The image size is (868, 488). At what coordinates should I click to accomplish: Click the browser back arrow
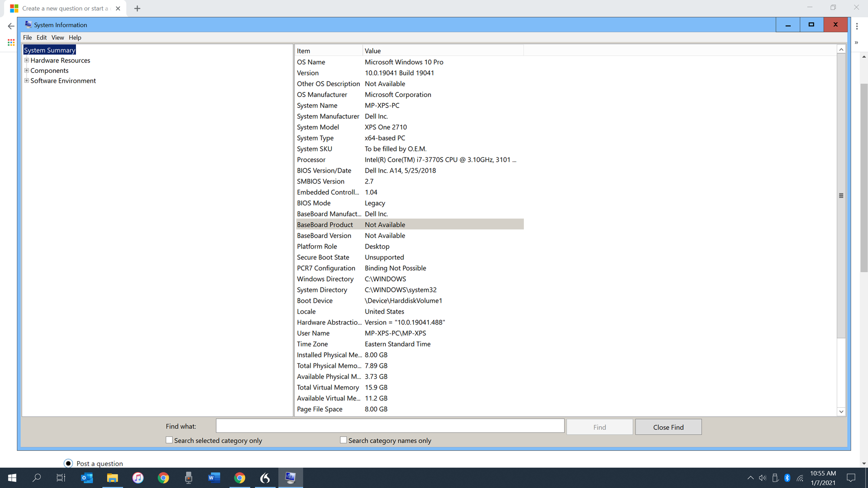[11, 26]
